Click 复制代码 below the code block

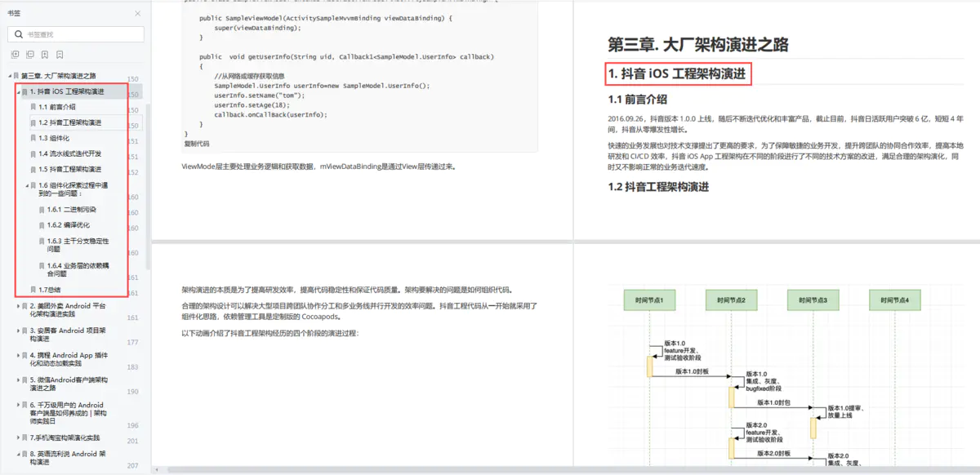(x=197, y=144)
